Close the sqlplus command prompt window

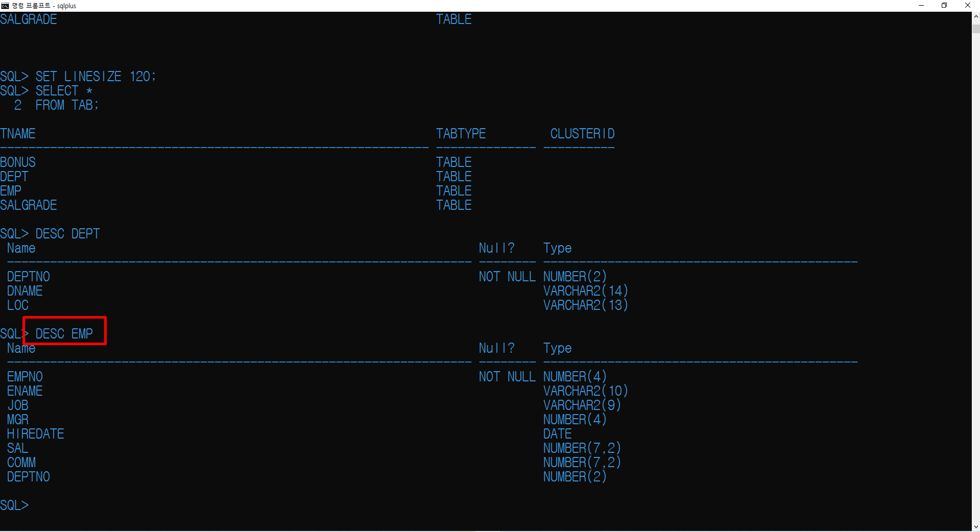click(x=968, y=6)
